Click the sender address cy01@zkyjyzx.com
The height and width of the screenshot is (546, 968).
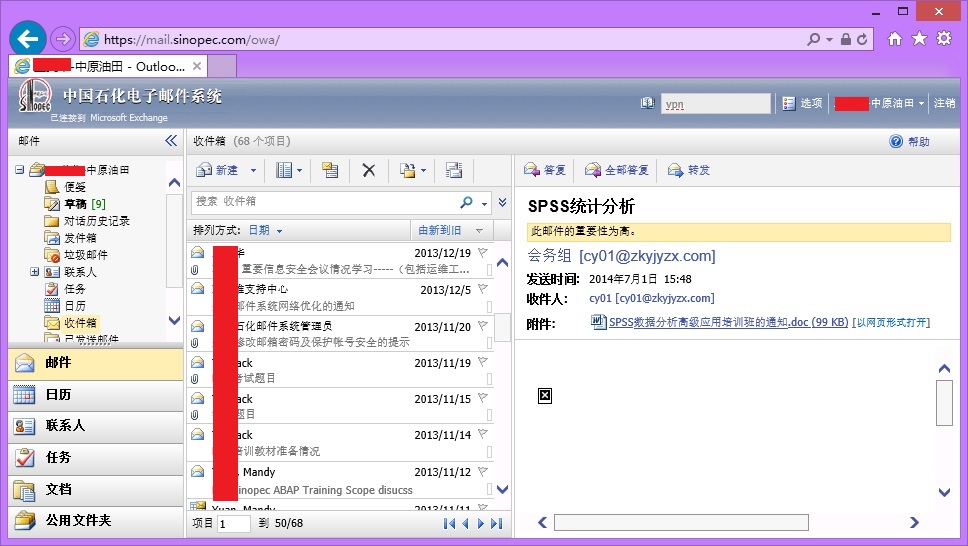pos(647,256)
